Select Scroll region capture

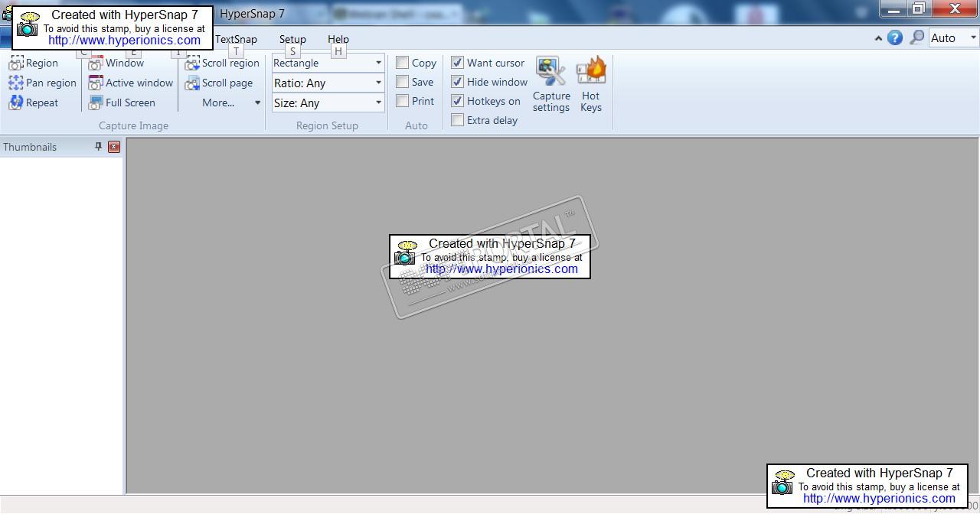(222, 63)
